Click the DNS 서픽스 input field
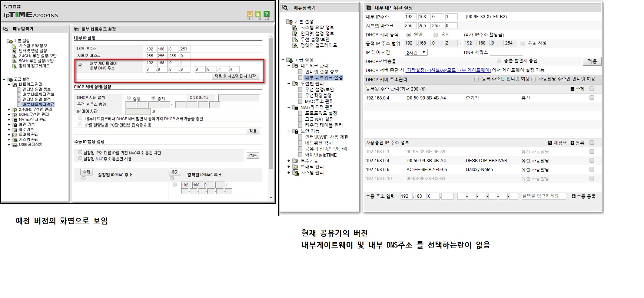 (506, 53)
